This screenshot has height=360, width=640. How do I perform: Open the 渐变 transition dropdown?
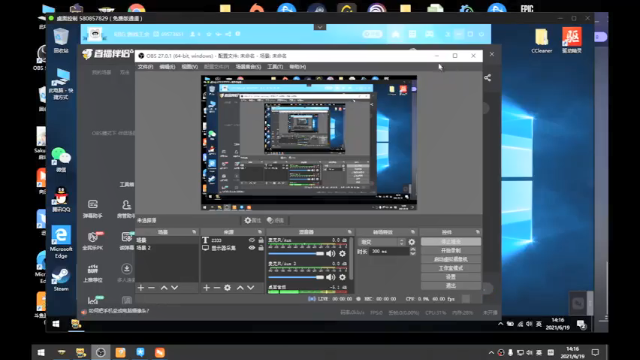click(x=381, y=242)
